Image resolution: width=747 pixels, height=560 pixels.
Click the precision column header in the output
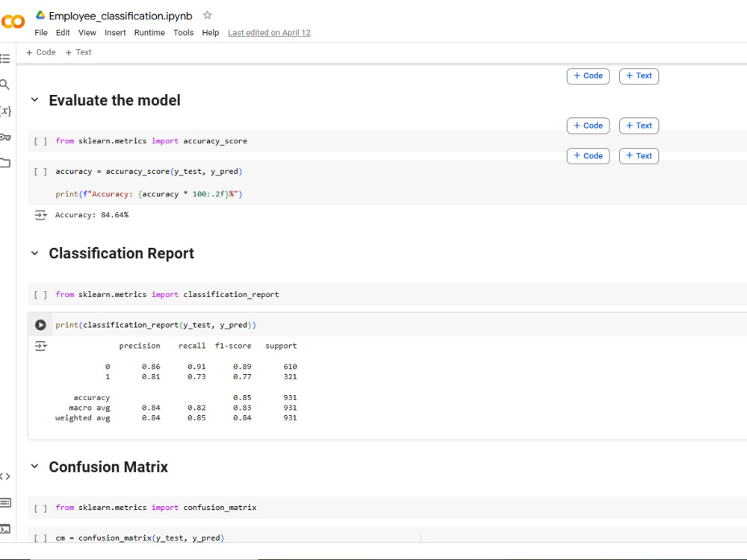pyautogui.click(x=140, y=346)
